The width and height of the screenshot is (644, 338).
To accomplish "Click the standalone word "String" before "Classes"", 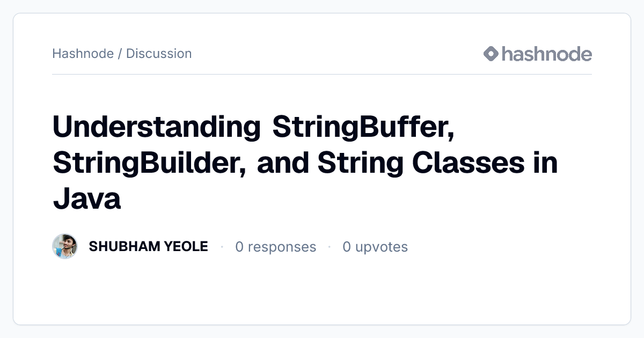I will pos(360,163).
